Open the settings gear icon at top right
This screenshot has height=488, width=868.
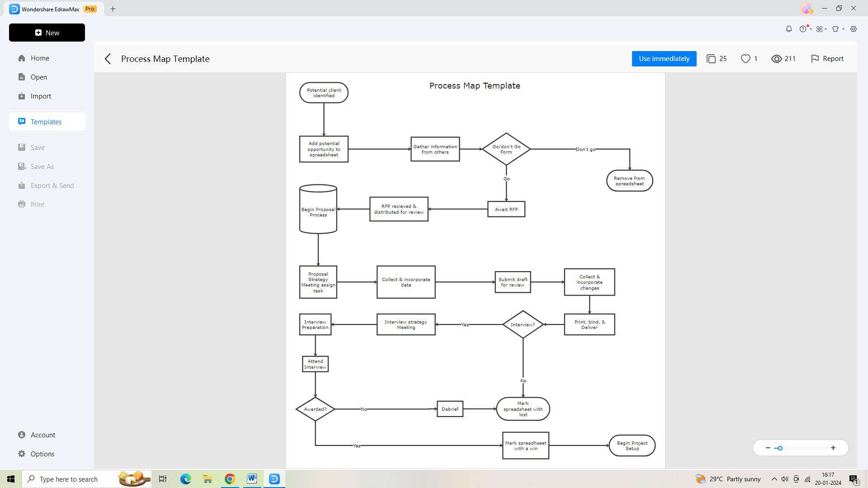click(854, 29)
